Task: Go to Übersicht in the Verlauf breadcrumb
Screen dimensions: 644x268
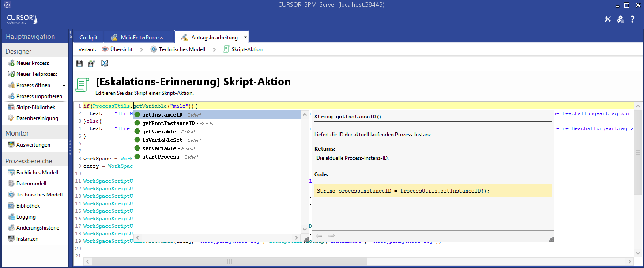Action: [x=117, y=49]
